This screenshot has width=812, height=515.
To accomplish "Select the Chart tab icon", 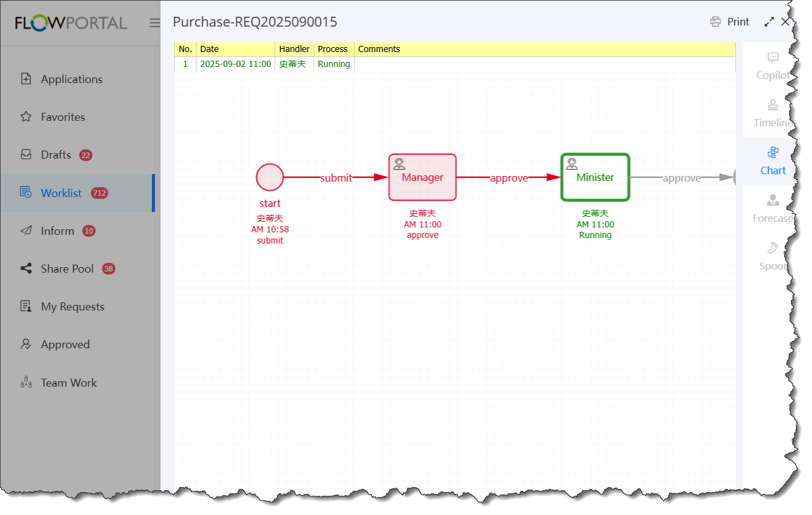I will (773, 152).
